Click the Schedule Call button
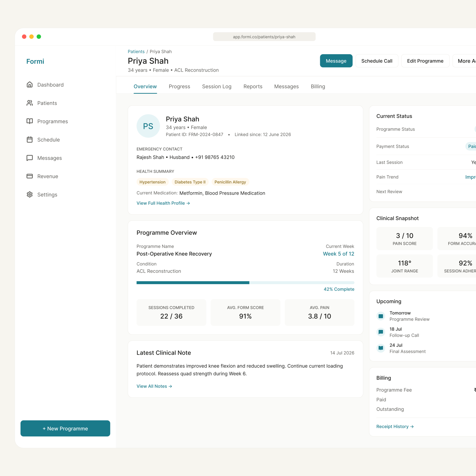Screen dimensions: 476x476 [377, 61]
